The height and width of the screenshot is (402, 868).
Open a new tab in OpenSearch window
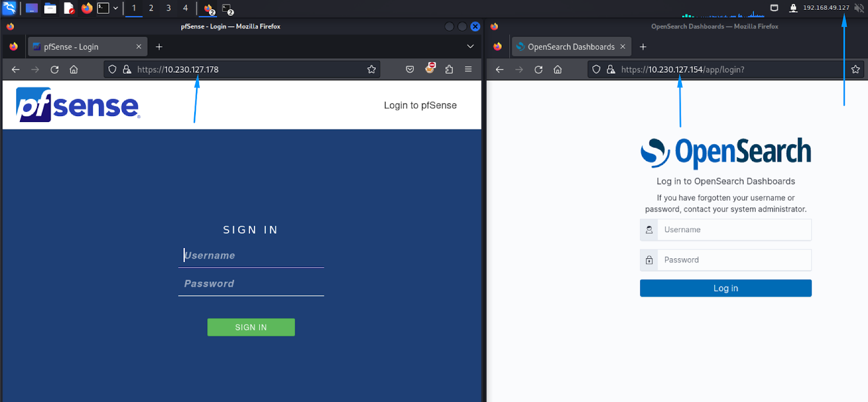643,47
